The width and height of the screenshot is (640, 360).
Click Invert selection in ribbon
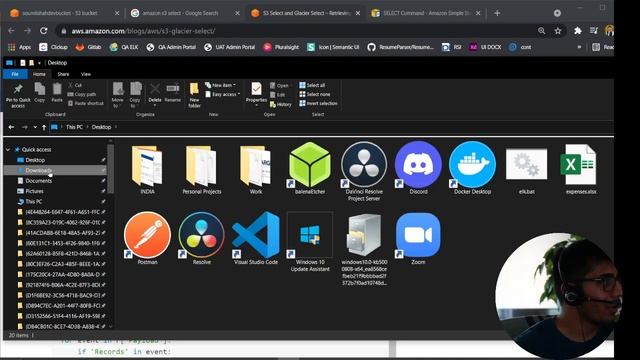pos(318,103)
